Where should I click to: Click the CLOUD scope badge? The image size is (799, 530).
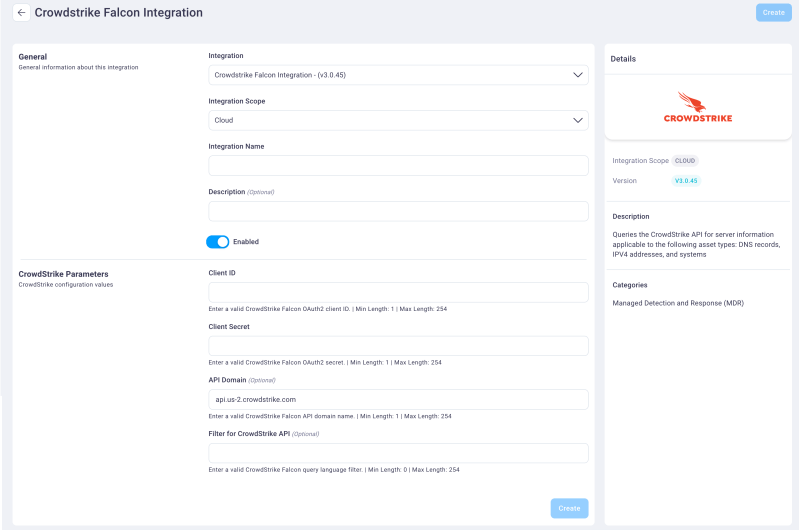click(685, 160)
